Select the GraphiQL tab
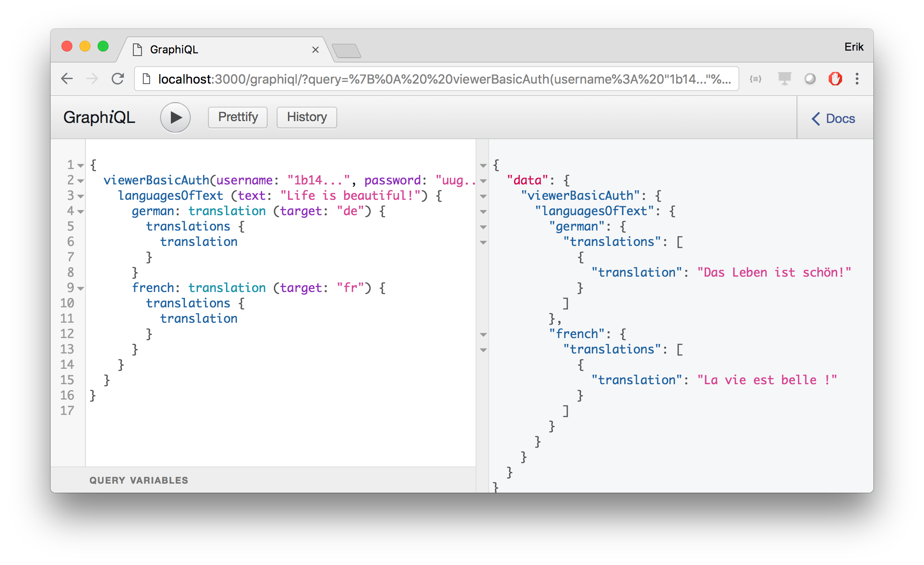924x565 pixels. tap(226, 49)
